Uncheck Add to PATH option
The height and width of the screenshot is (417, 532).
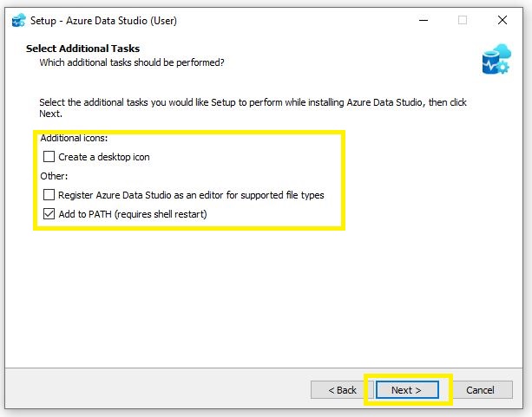click(x=49, y=214)
